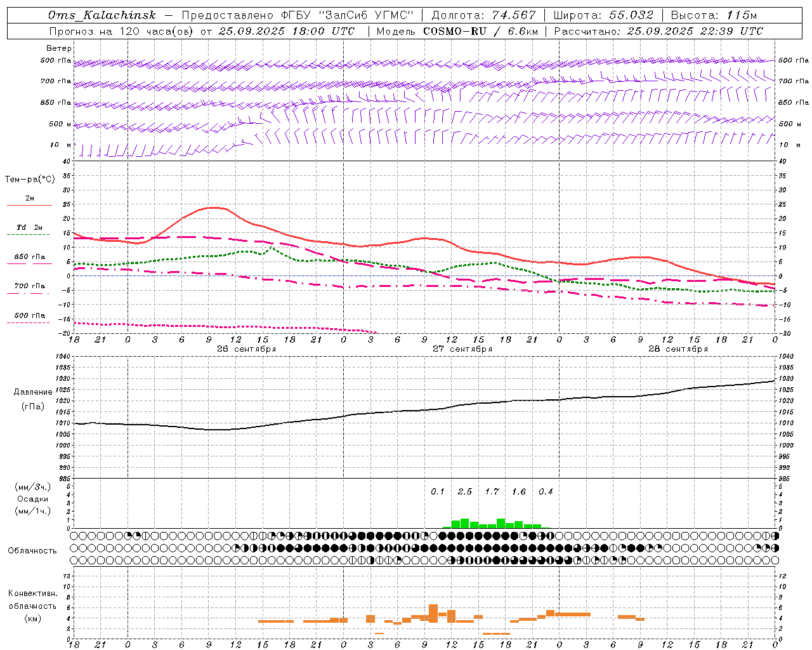Click the tallest orange convective cloud bar

pyautogui.click(x=433, y=613)
